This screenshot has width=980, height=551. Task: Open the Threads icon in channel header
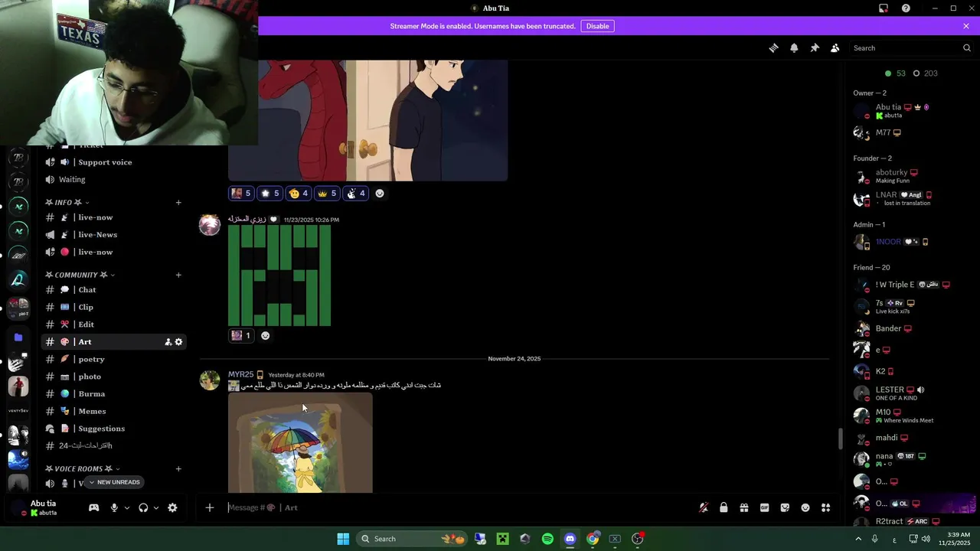(x=773, y=47)
